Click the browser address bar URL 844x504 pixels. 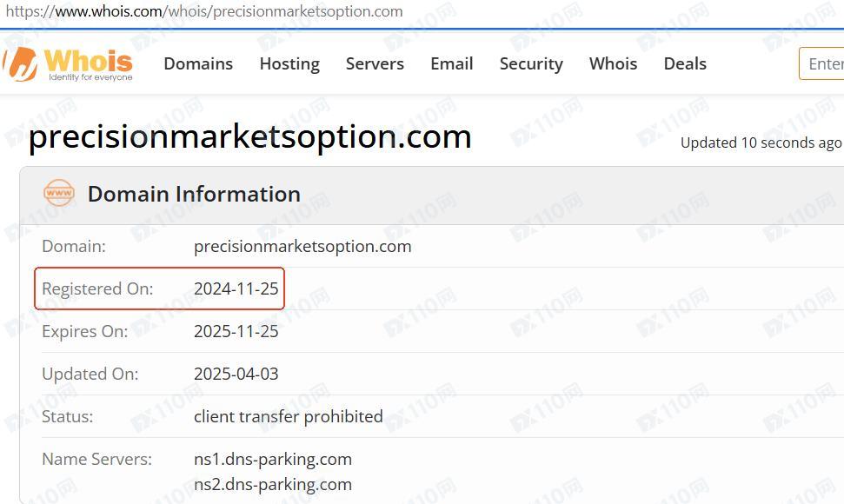[204, 11]
